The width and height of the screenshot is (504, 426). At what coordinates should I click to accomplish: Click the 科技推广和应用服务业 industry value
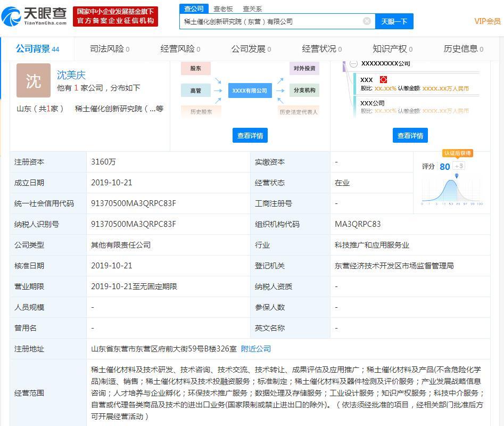[x=372, y=244]
